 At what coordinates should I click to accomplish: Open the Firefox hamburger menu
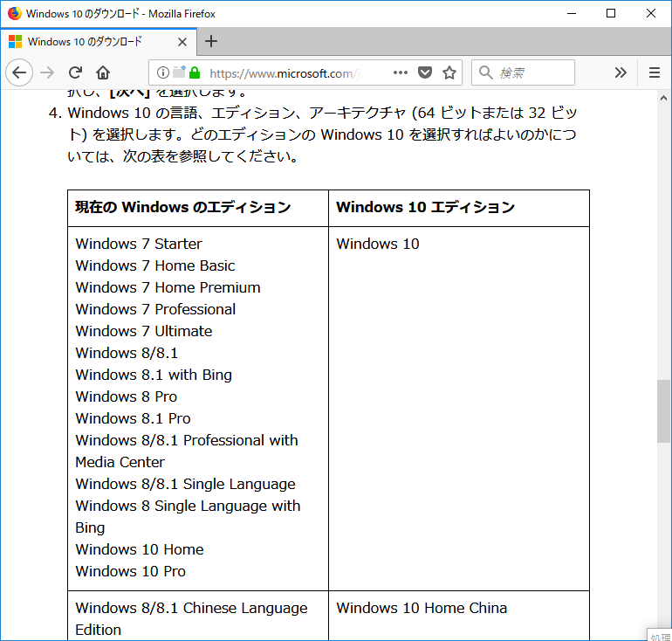click(x=654, y=72)
